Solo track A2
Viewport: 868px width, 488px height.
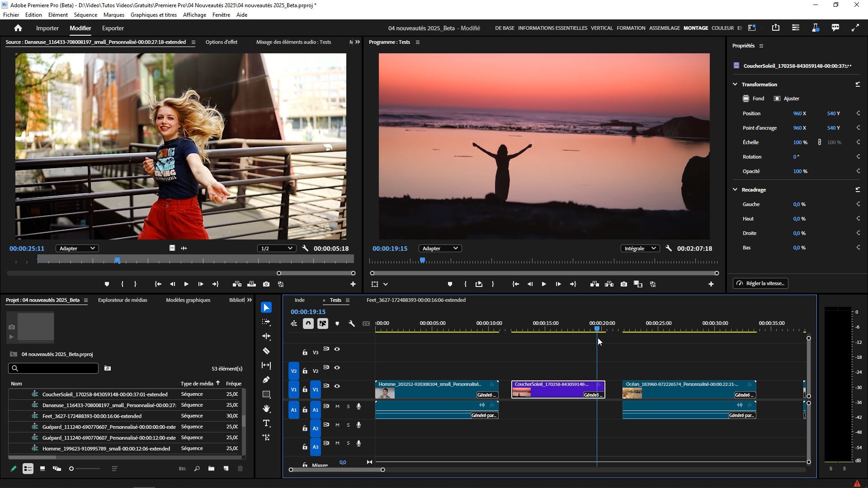pos(348,425)
